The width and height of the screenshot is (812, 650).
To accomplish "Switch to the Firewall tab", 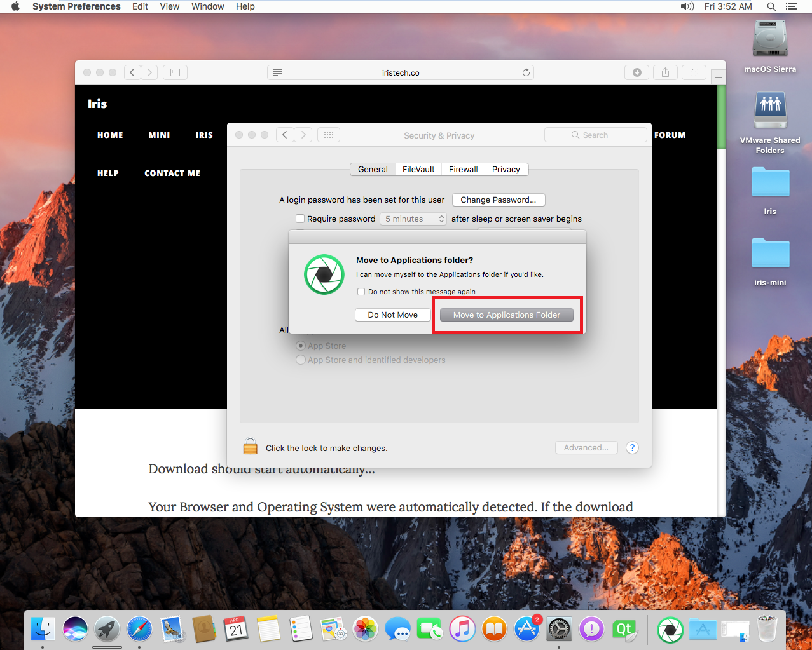I will click(463, 169).
